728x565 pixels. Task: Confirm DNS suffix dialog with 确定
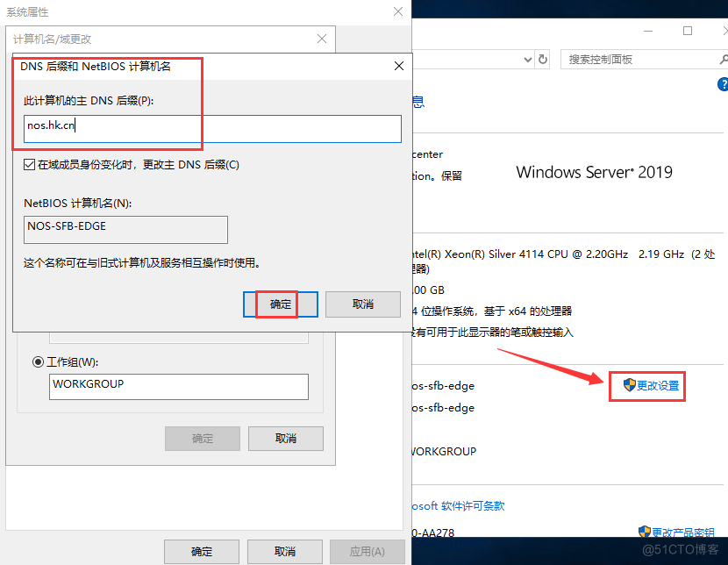point(281,304)
